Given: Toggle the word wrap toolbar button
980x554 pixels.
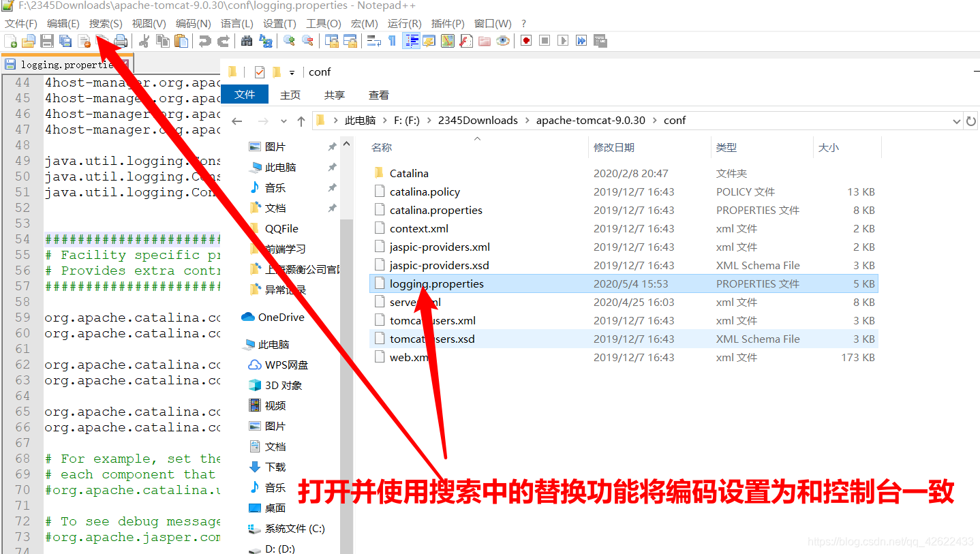Looking at the screenshot, I should pyautogui.click(x=374, y=41).
